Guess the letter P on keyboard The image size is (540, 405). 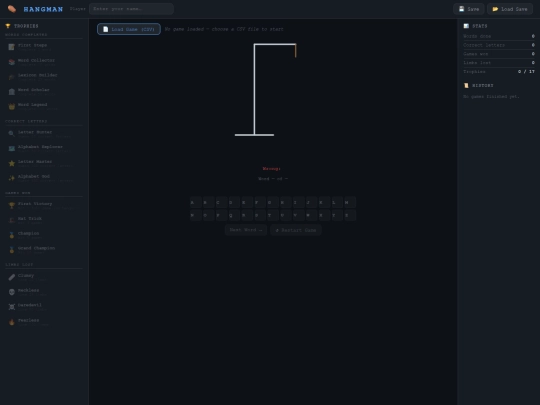[x=221, y=215]
